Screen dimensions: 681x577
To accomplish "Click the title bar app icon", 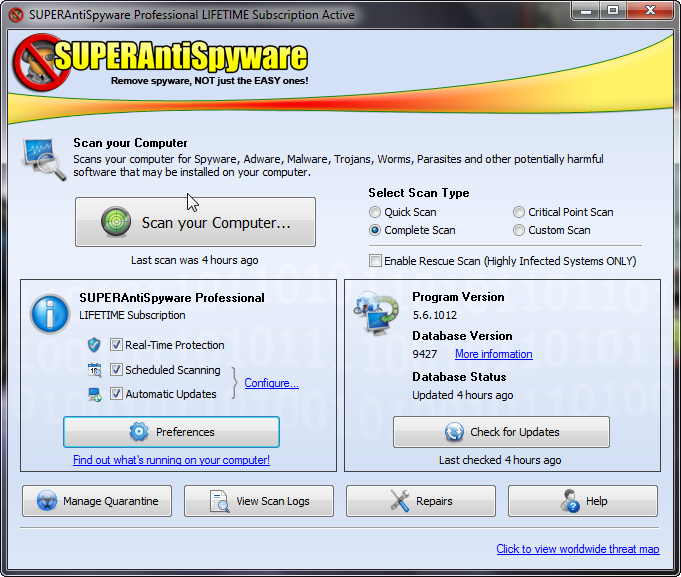I will 16,15.
